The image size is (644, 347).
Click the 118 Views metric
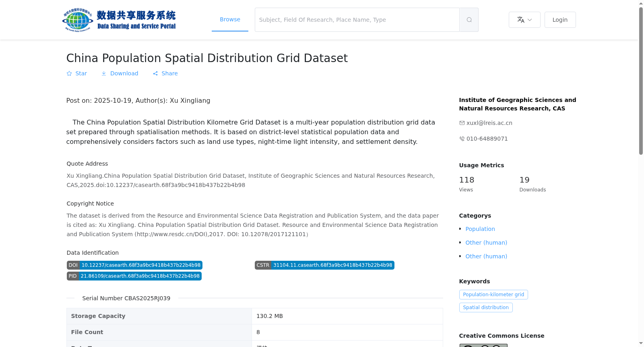[x=466, y=184]
